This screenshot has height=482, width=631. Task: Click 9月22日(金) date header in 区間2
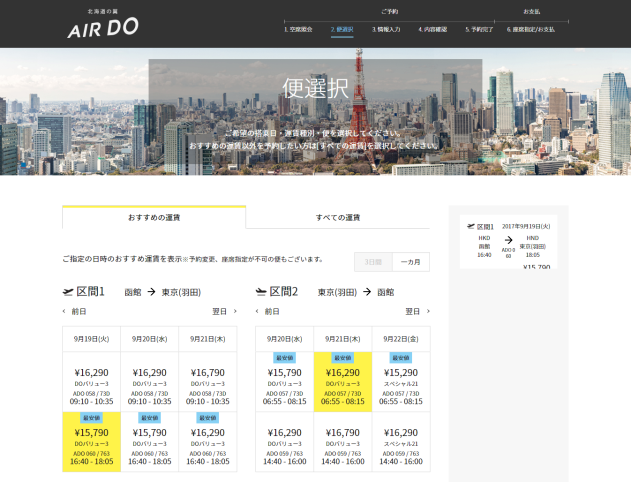401,339
